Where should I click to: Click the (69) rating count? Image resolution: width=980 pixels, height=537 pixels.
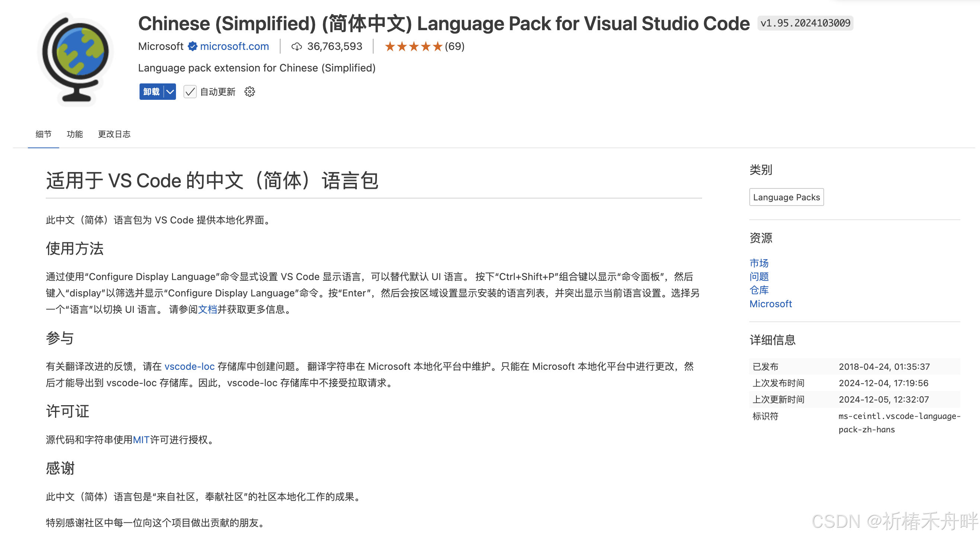(455, 47)
